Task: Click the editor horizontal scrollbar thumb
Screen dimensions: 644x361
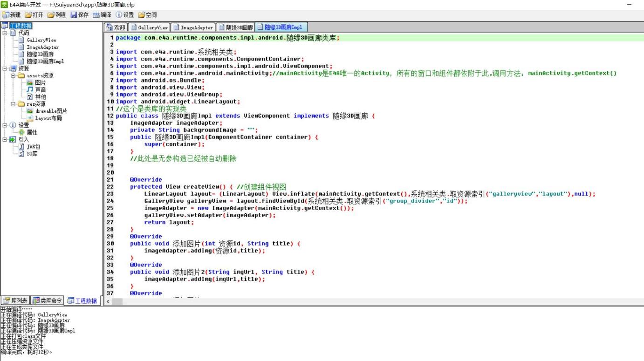Action: [117, 302]
